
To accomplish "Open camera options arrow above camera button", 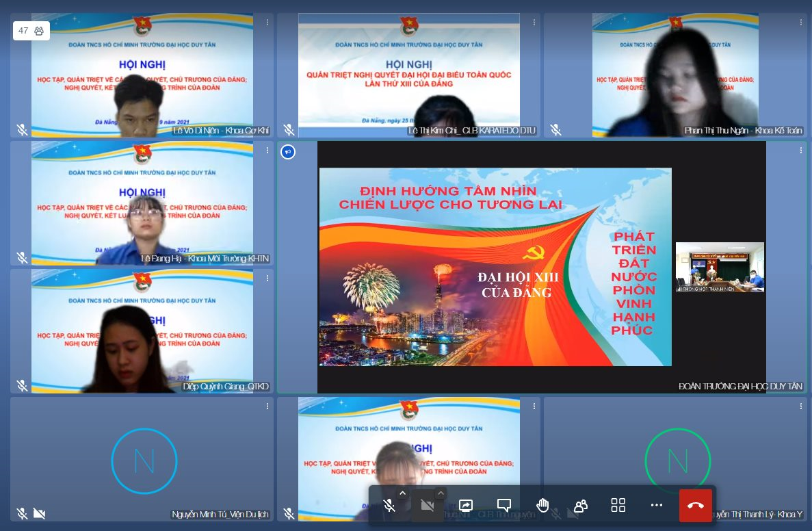I will tap(441, 493).
